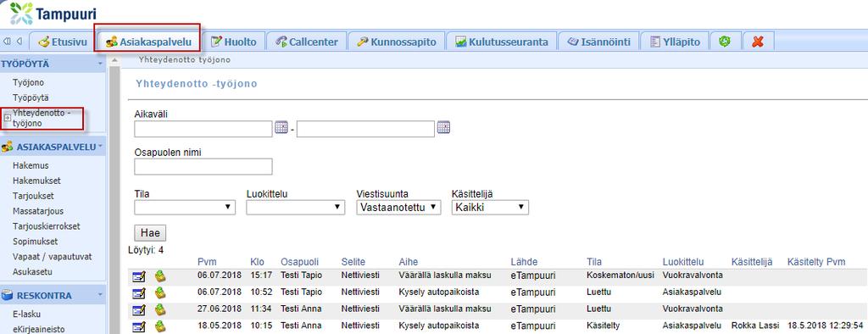Screen dimensions: 868x334
Task: Sort by the Selite column header
Action: pos(353,262)
